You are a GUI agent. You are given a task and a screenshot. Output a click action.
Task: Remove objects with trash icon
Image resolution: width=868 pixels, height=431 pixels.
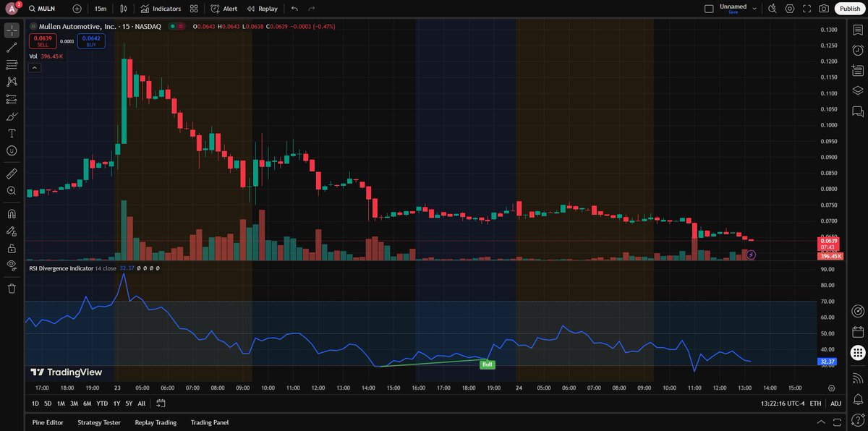(x=12, y=288)
